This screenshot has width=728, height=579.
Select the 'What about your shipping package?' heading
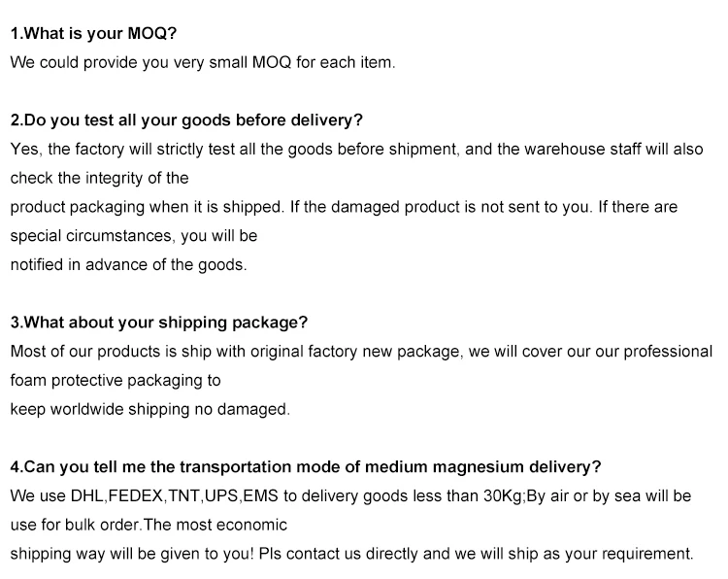point(158,323)
